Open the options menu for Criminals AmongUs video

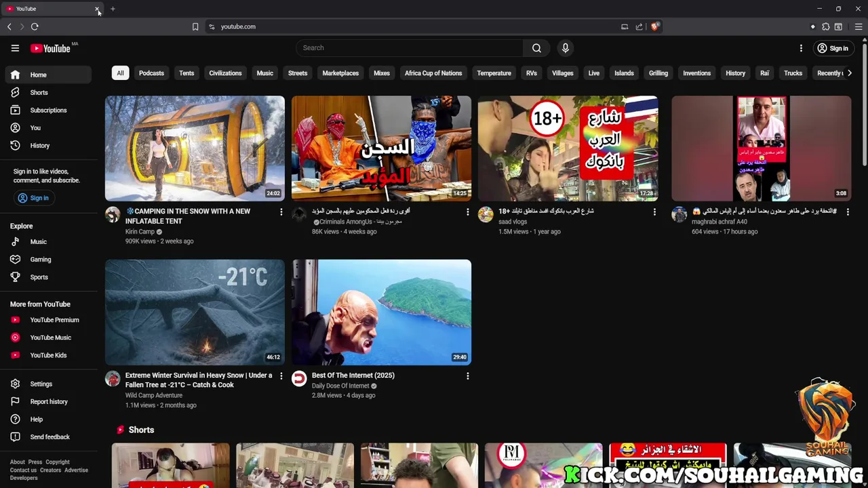tap(467, 212)
